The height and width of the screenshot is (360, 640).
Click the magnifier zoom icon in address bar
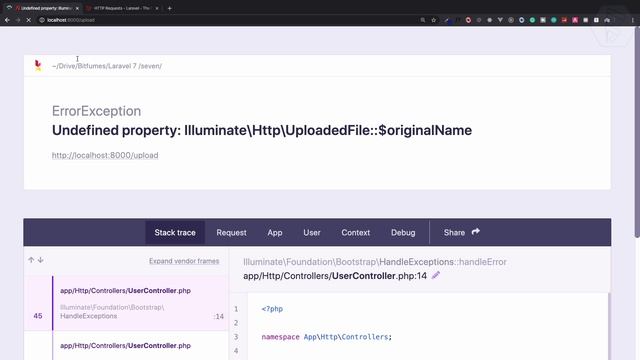tap(423, 20)
